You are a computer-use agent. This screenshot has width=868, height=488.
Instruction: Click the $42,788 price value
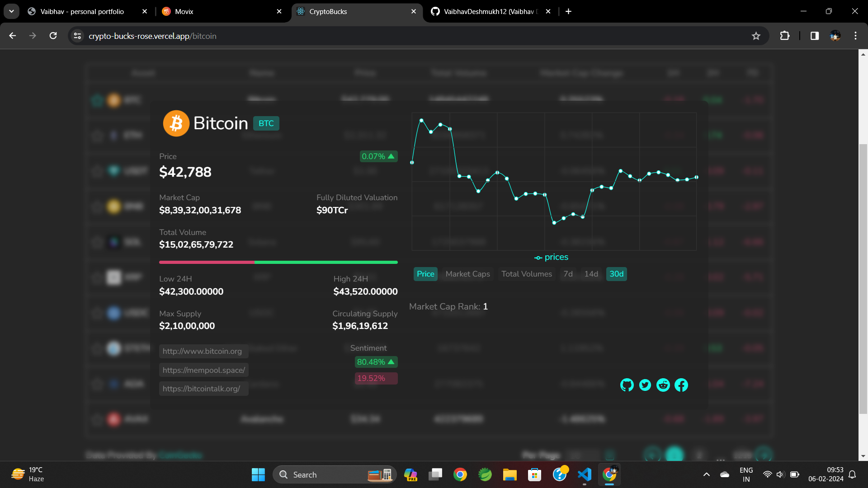[x=185, y=172]
